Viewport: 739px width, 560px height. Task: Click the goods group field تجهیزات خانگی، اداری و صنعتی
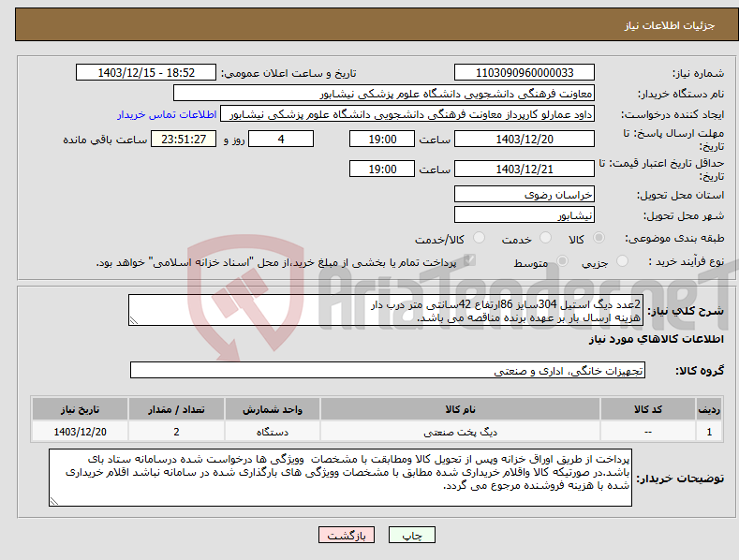tap(388, 371)
